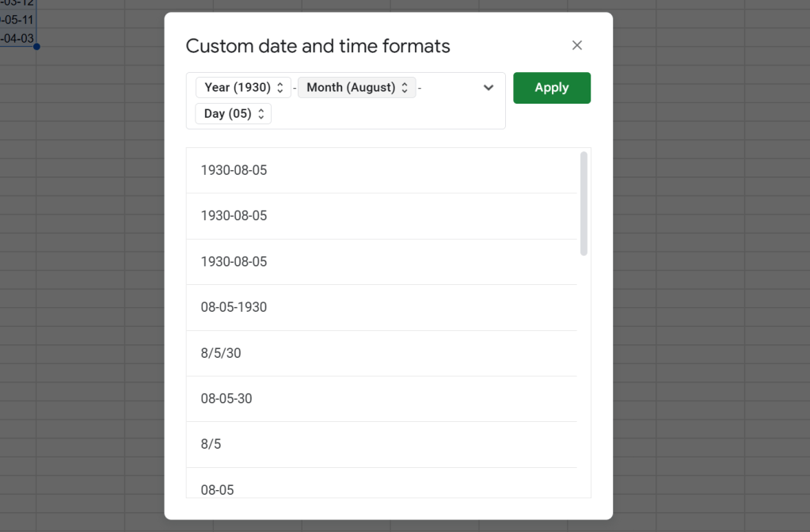Select the second 1930-08-05 format option
The width and height of the screenshot is (810, 532).
click(x=234, y=216)
